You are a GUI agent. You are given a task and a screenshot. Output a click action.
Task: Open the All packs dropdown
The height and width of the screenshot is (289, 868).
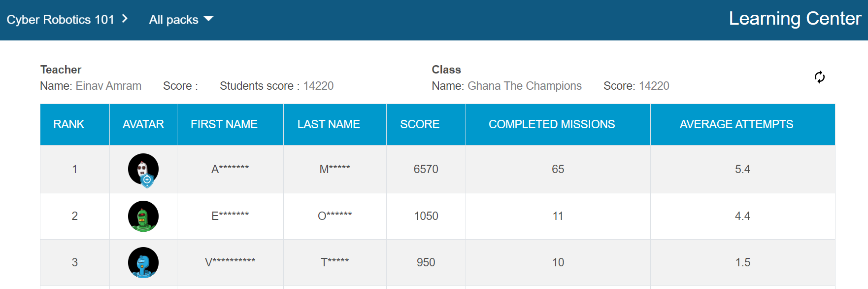click(181, 20)
